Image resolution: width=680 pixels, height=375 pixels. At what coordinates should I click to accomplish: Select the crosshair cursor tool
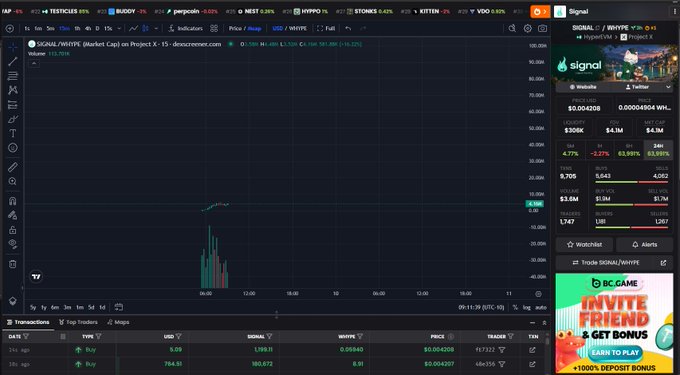coord(13,47)
